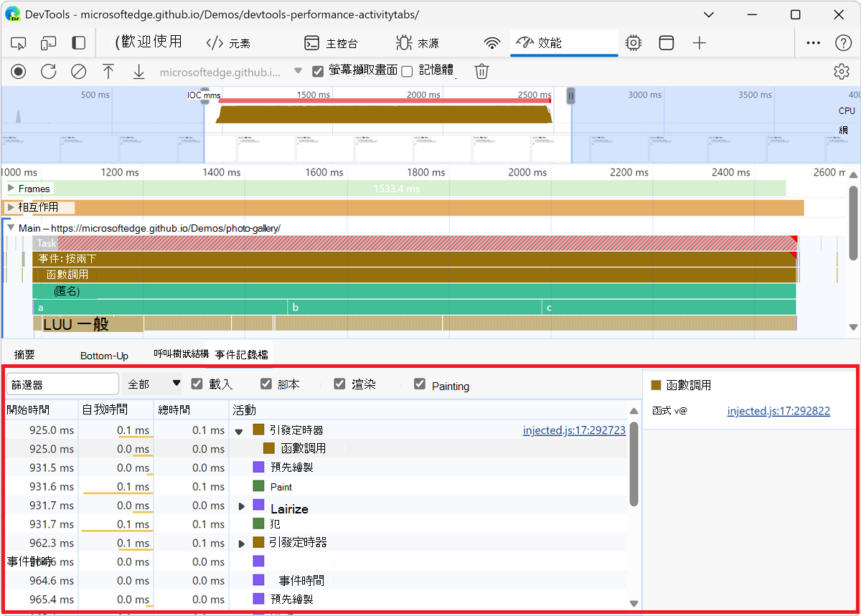Select the 事件: 按兩下 flame chart entry
This screenshot has width=861, height=616.
point(415,258)
